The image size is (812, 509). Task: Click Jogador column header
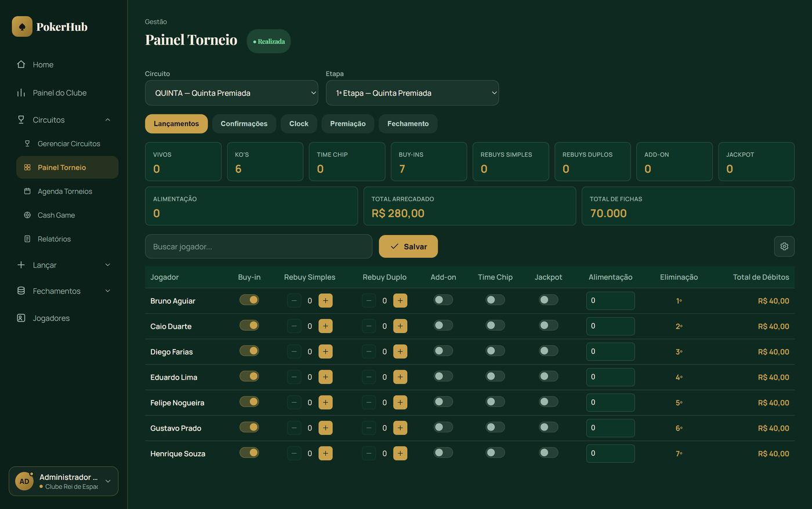point(165,277)
